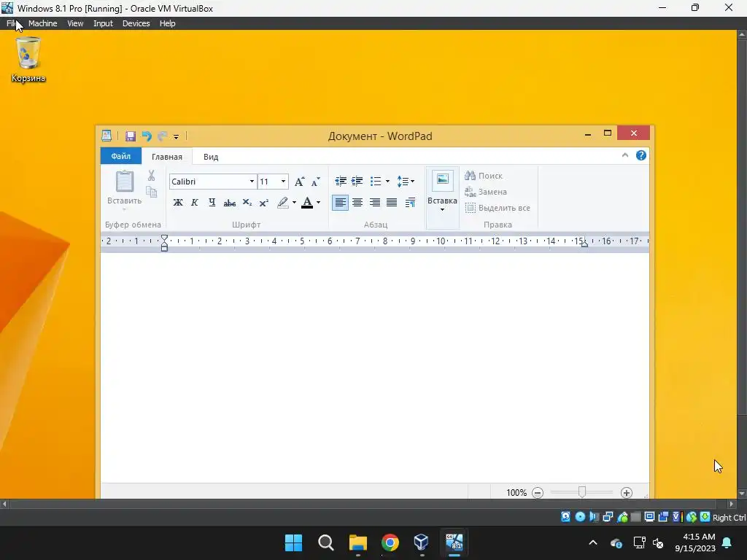
Task: Open the font color dropdown arrow
Action: (x=318, y=203)
